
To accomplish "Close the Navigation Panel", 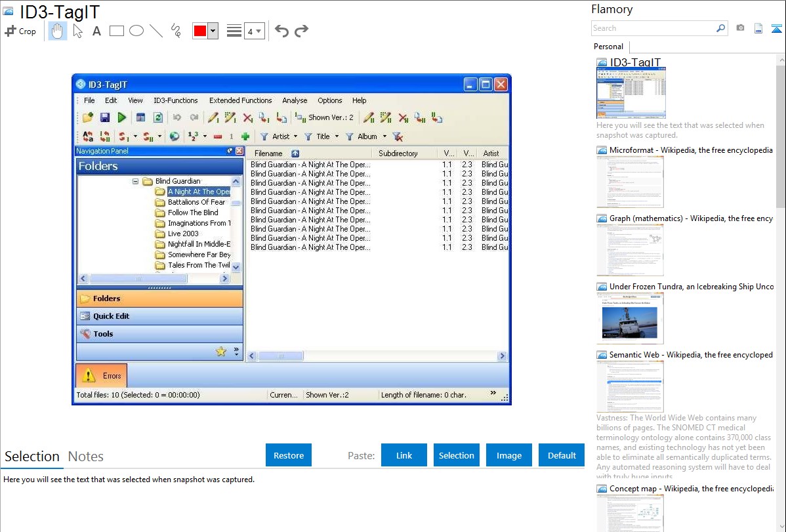I will (x=239, y=151).
